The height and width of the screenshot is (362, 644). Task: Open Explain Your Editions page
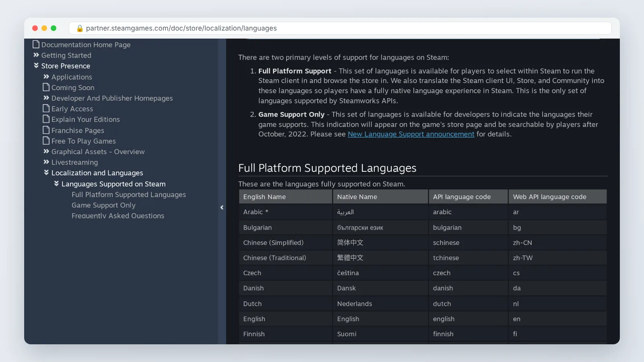tap(85, 119)
